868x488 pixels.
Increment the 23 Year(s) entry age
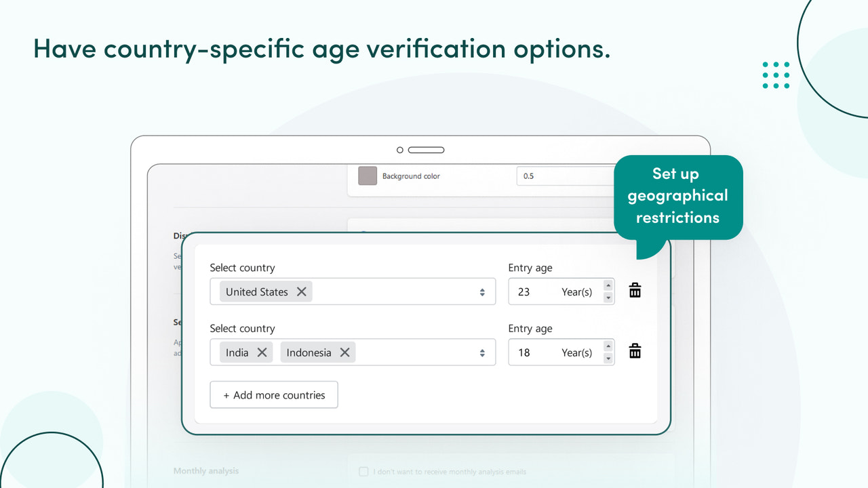[x=608, y=287]
